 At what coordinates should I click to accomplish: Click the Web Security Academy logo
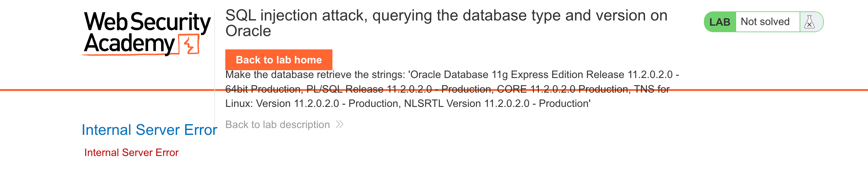(x=147, y=33)
